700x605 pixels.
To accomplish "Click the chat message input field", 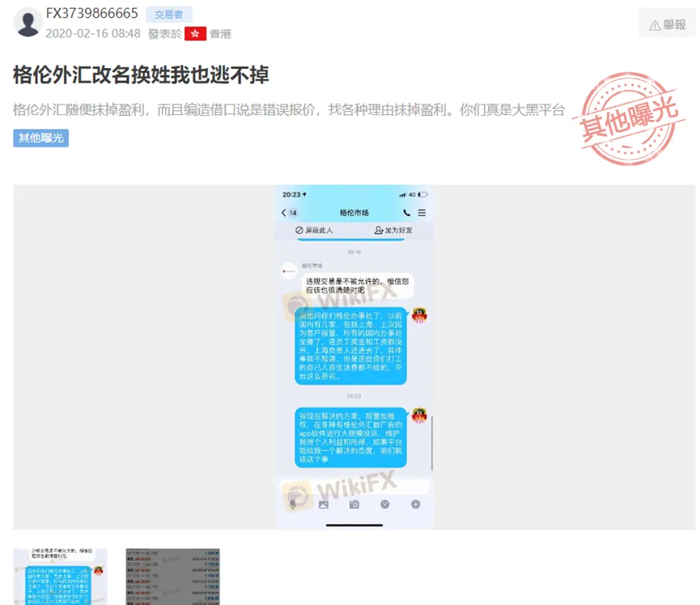I will tap(354, 487).
